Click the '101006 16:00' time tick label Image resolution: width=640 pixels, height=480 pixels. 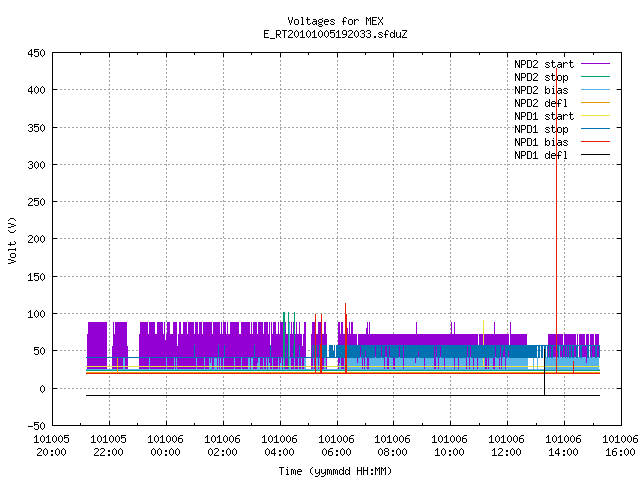coord(620,445)
